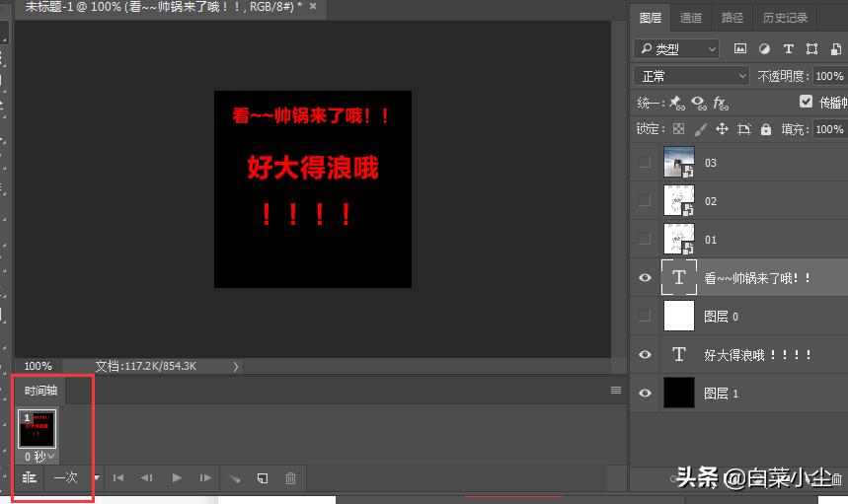This screenshot has height=504, width=848.
Task: Filter layers by type (T) icon
Action: click(x=789, y=49)
